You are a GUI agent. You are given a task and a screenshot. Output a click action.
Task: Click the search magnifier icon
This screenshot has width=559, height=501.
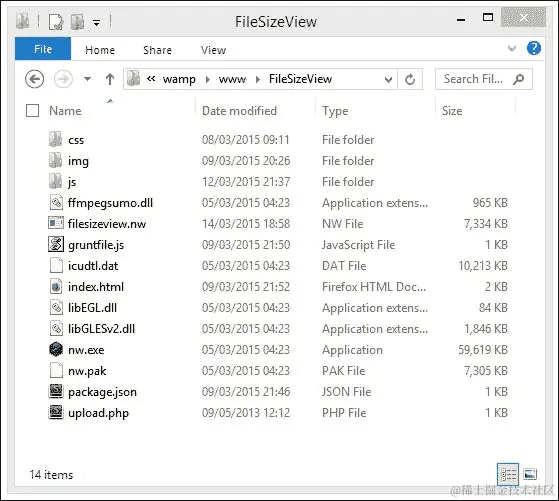519,79
